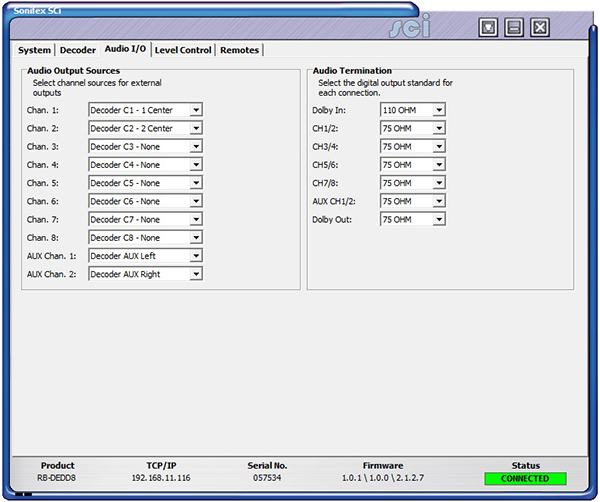Image resolution: width=600 pixels, height=502 pixels.
Task: Click the sci logo in the title bar
Action: [x=410, y=26]
